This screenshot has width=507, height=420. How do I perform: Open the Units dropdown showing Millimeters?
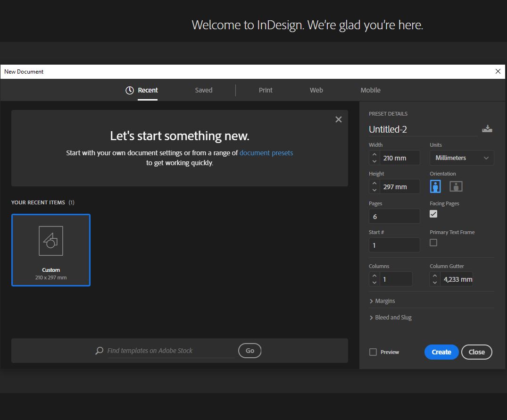point(461,158)
